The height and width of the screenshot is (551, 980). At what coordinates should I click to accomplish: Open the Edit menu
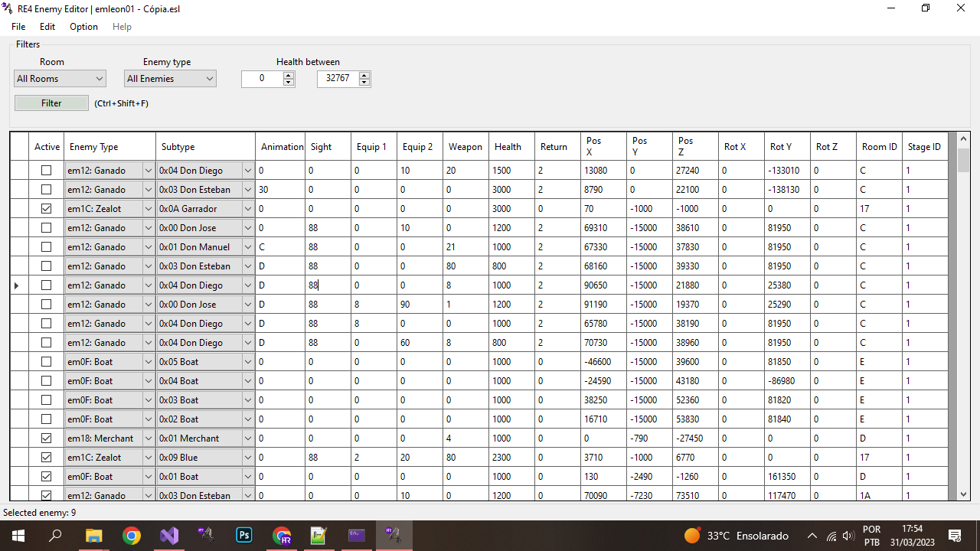(x=47, y=27)
